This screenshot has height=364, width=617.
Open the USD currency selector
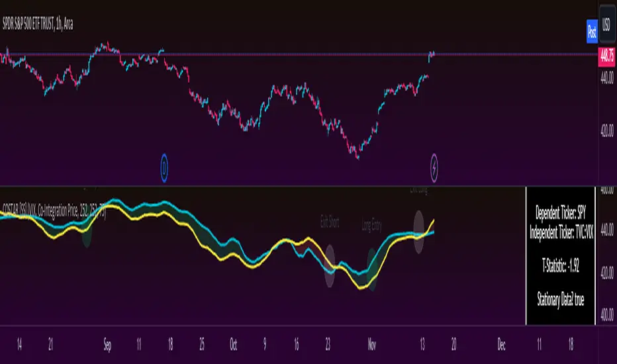click(607, 24)
